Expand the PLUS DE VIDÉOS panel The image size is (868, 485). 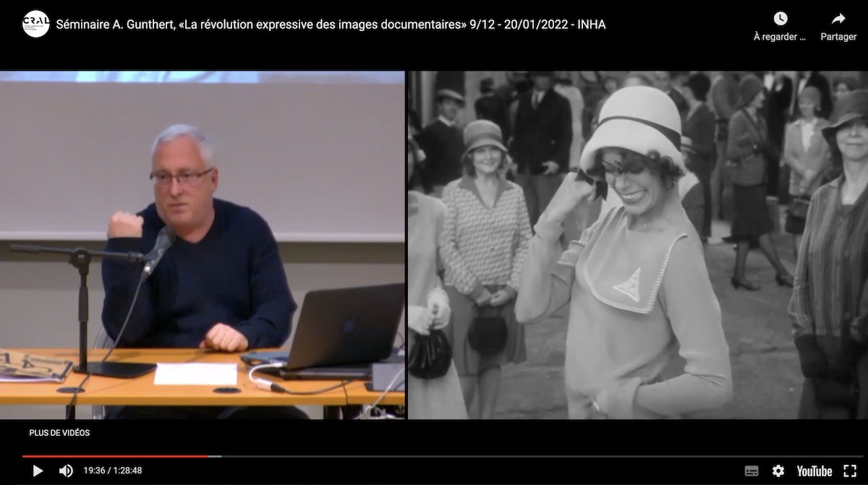pyautogui.click(x=59, y=433)
